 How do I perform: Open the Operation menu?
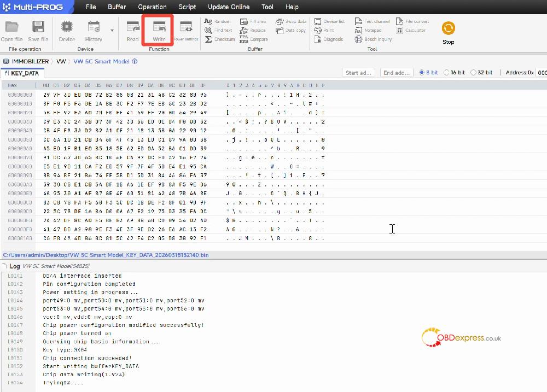pos(152,7)
